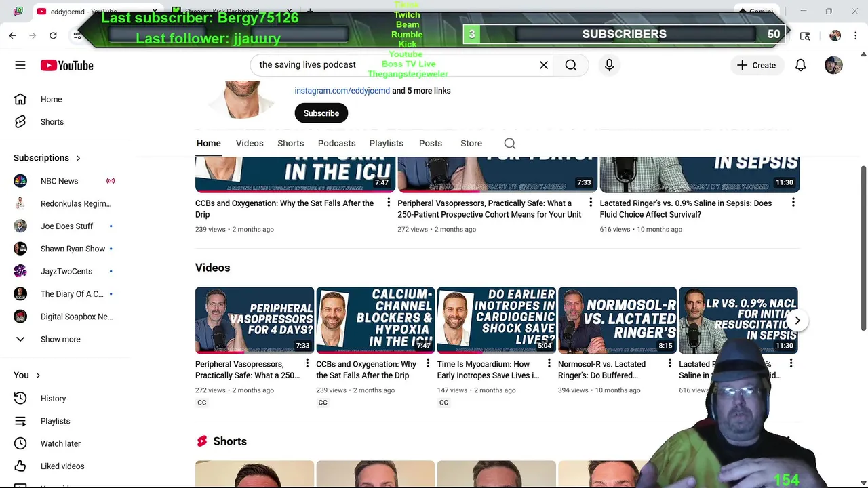Image resolution: width=868 pixels, height=488 pixels.
Task: Open options for Time Is Myocardium video
Action: coord(549,364)
